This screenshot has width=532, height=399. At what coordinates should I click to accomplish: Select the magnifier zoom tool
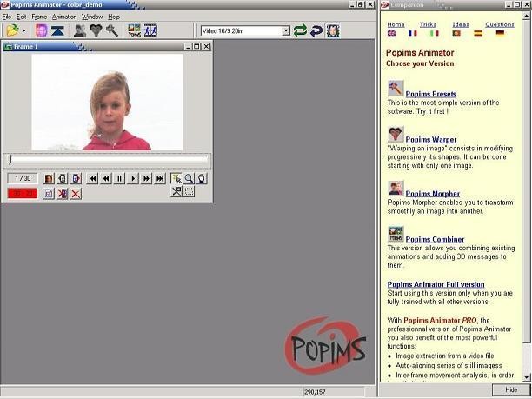[x=189, y=178]
